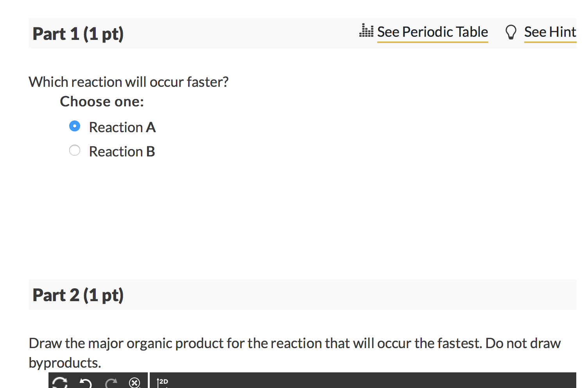Viewport: 588px width, 388px height.
Task: Toggle the answer back to Reaction A
Action: [x=74, y=126]
